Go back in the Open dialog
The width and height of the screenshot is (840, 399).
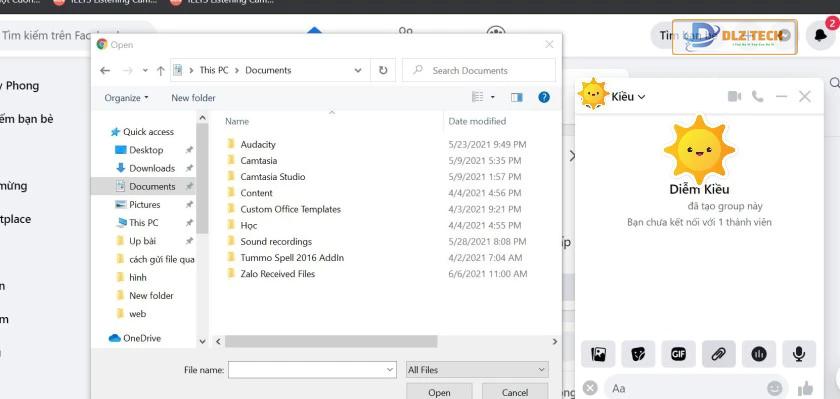[x=105, y=71]
